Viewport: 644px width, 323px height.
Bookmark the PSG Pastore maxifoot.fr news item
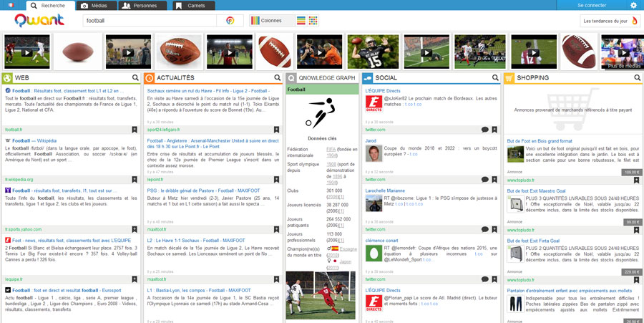[276, 229]
